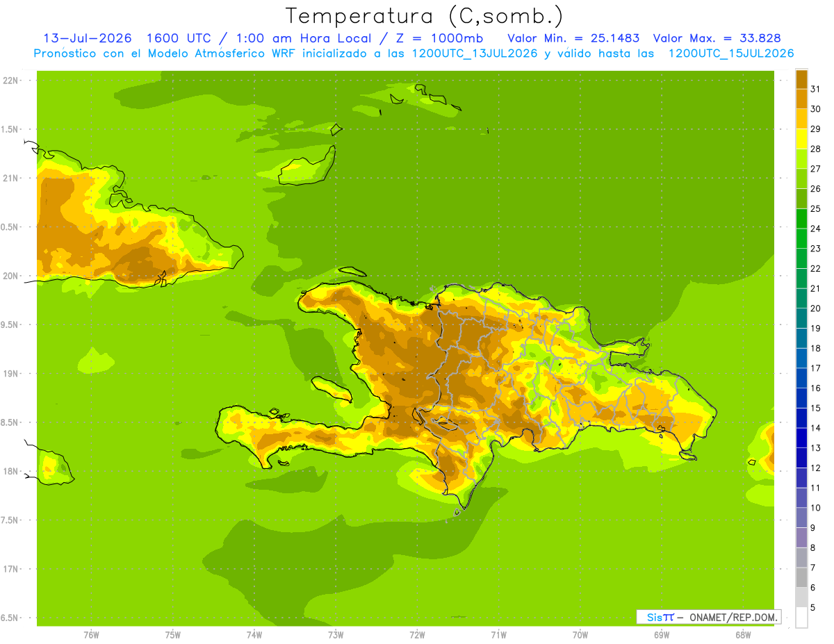Click the legend value "30"
This screenshot has width=834, height=644.
[815, 109]
